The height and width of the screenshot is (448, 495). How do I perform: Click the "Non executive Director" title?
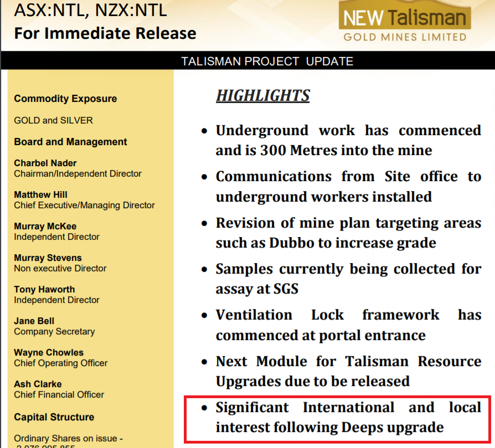click(60, 269)
